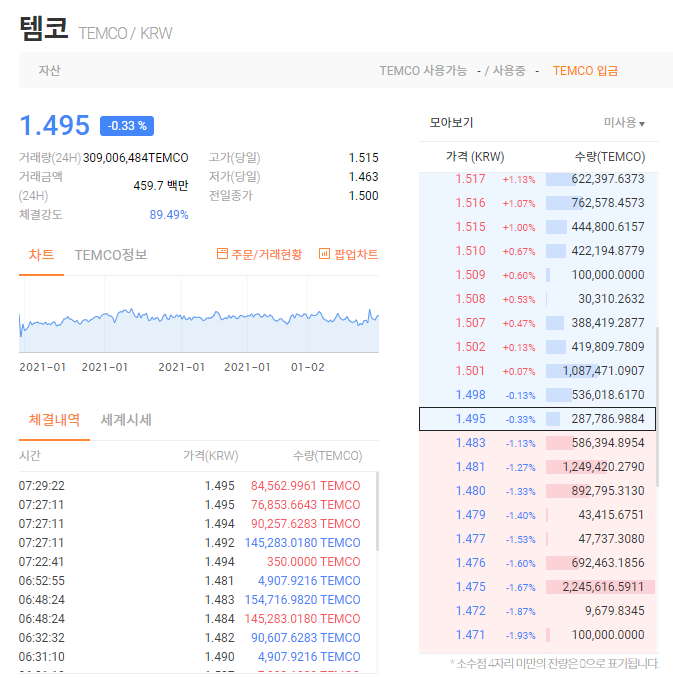Click the current price 1.495 headline
The height and width of the screenshot is (678, 673).
(x=55, y=125)
